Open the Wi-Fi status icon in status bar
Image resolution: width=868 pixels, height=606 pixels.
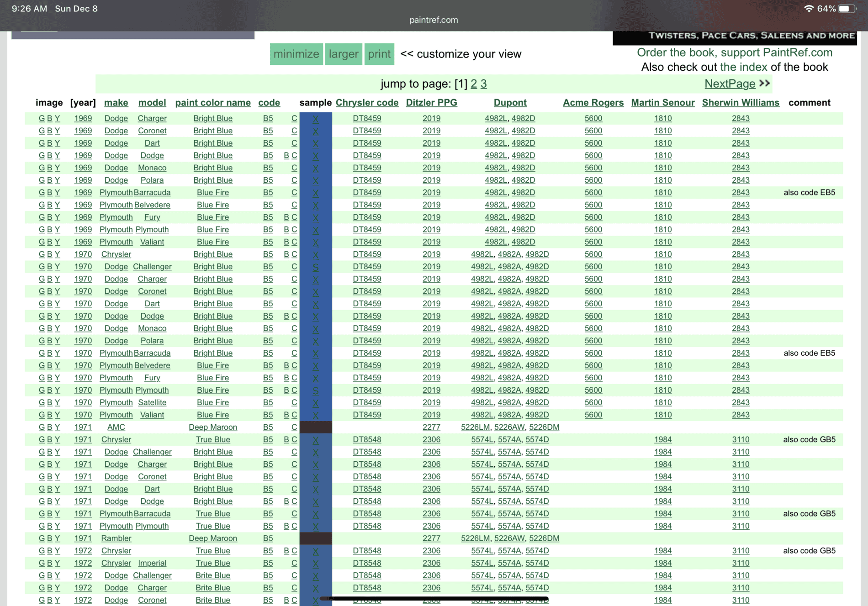click(808, 9)
